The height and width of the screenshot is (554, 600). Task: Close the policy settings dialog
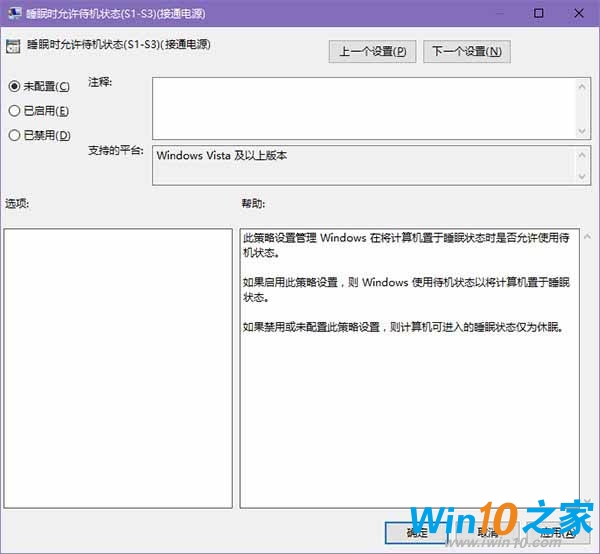[x=585, y=14]
